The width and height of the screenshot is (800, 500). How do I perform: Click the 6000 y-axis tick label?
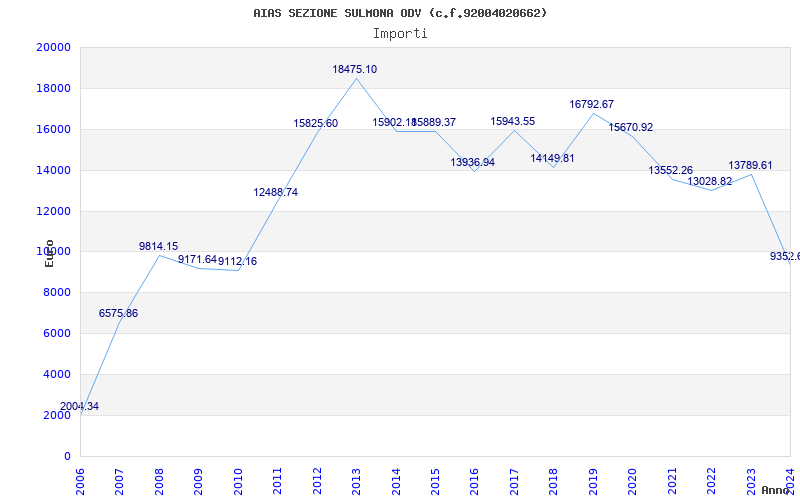pos(57,334)
